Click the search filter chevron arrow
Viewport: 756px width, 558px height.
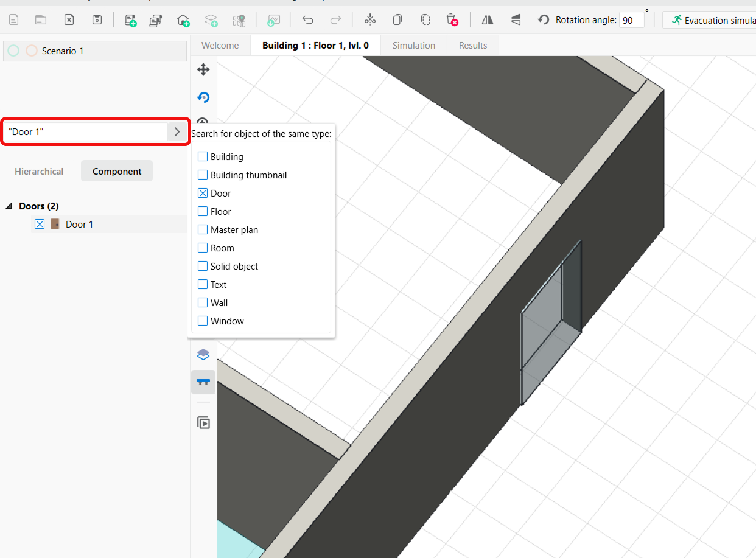[177, 131]
